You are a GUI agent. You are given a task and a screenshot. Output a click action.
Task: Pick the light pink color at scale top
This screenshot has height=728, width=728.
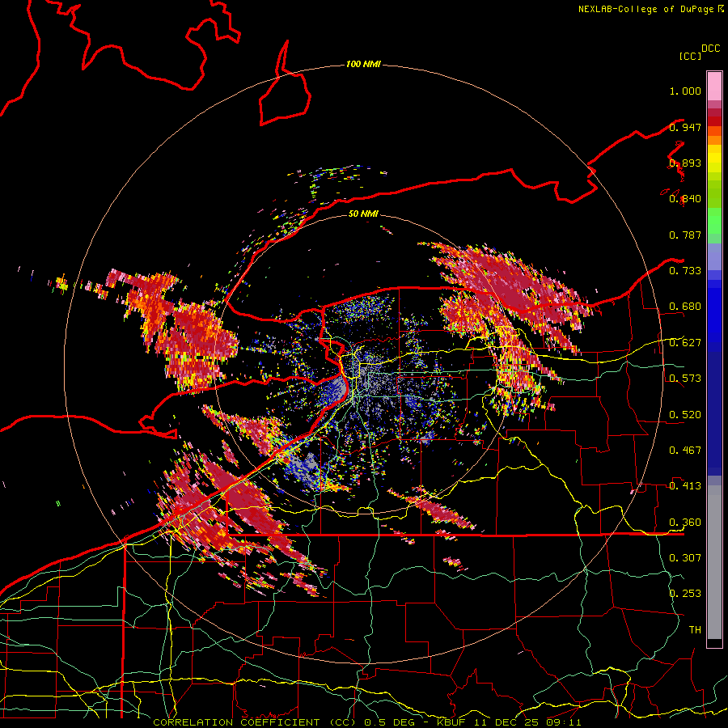pos(714,86)
